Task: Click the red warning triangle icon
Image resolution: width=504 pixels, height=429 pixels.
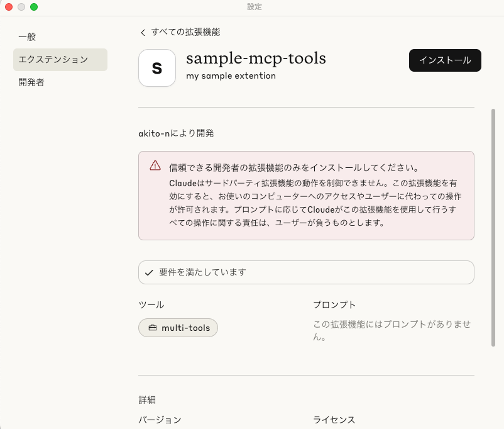Action: point(155,165)
